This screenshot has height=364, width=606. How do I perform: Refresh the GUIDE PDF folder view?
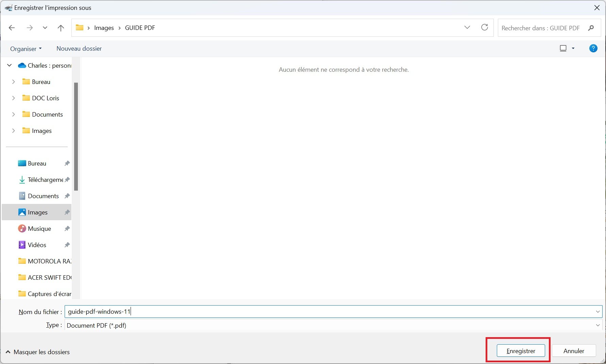485,28
